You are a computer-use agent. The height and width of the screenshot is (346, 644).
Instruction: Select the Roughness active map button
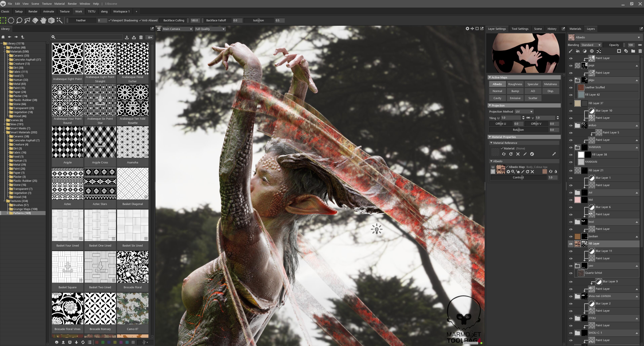[515, 84]
